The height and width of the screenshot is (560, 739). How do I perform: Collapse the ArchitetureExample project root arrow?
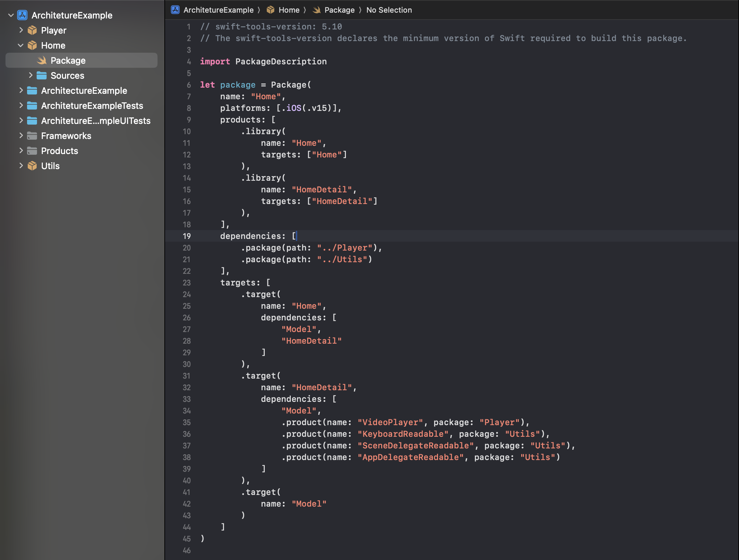(x=11, y=15)
